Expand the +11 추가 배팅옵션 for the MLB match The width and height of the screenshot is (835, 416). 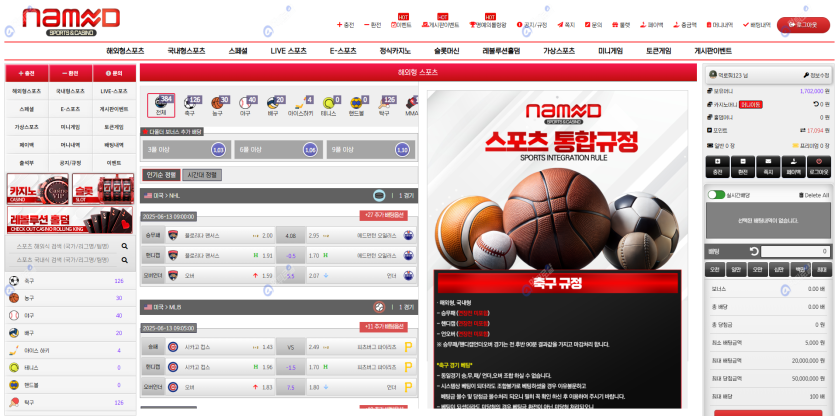(384, 327)
